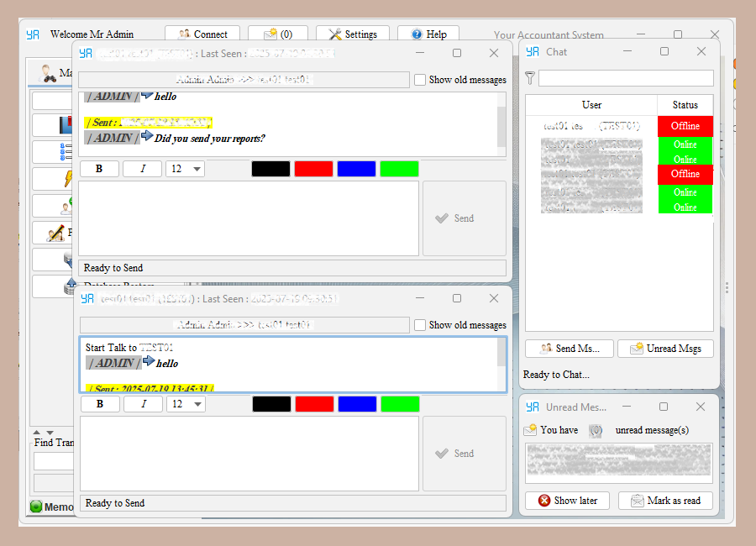Viewport: 756px width, 546px height.
Task: Click the list icon in left sidebar
Action: (66, 151)
